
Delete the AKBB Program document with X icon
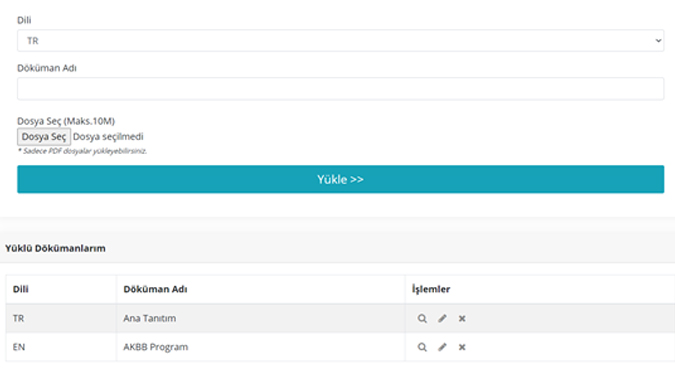(x=462, y=347)
